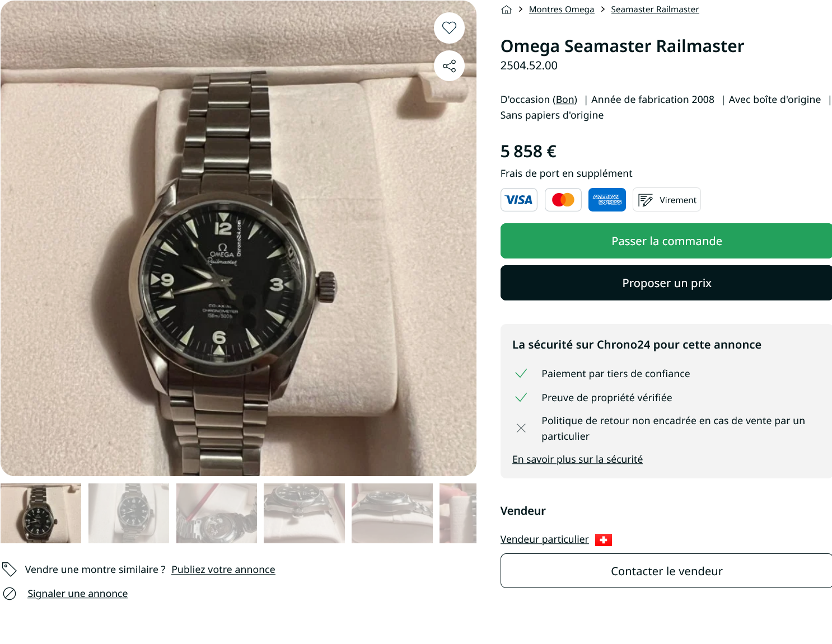Click the price tag icon

click(10, 570)
